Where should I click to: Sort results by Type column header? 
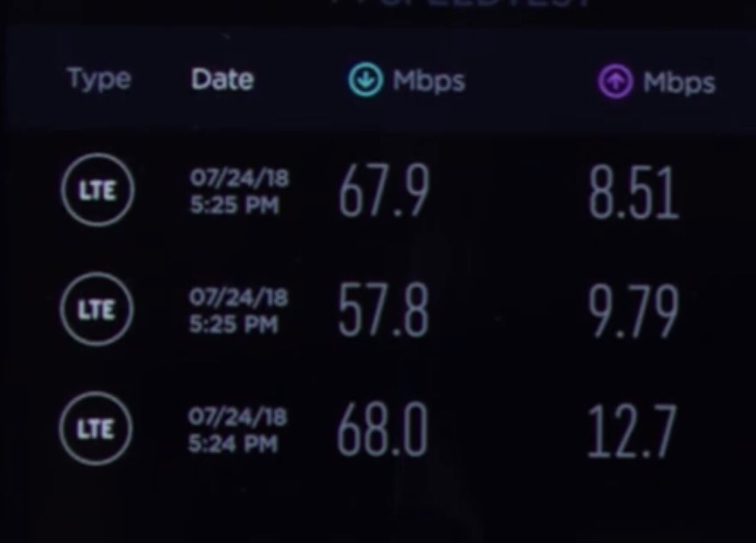[99, 80]
